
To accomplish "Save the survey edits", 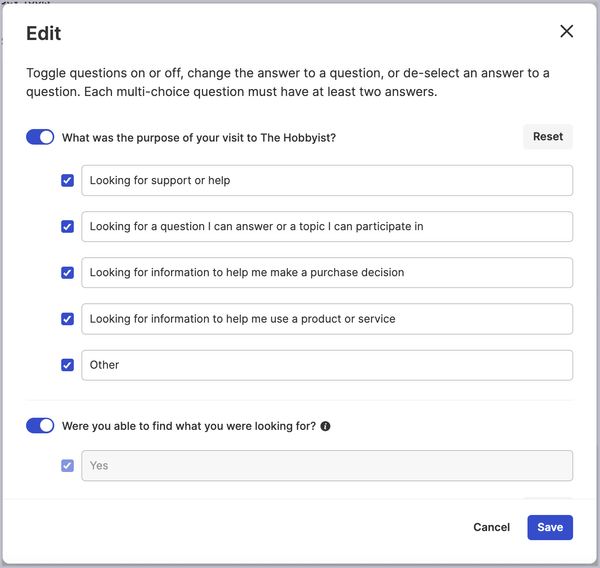I will (x=550, y=527).
